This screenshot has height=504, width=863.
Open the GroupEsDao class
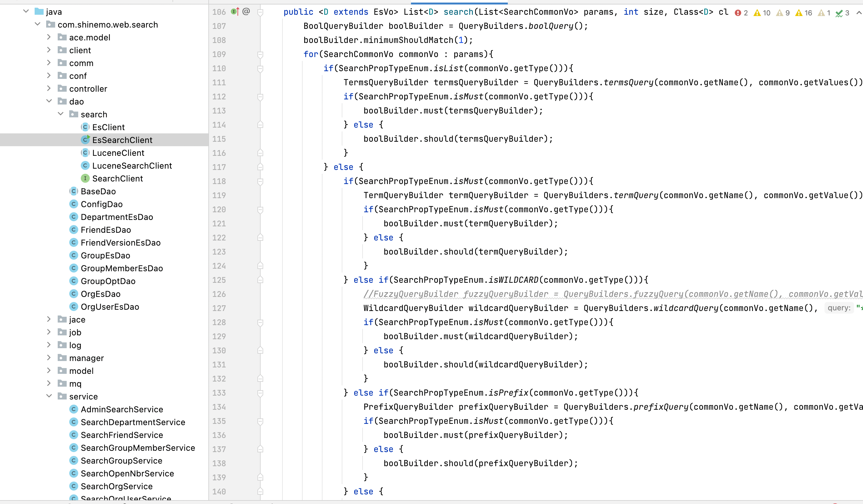click(x=105, y=256)
